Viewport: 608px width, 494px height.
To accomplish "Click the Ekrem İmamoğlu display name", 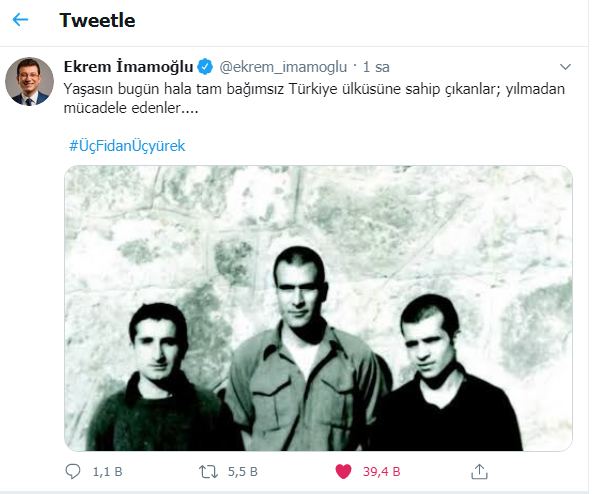I will click(x=128, y=67).
